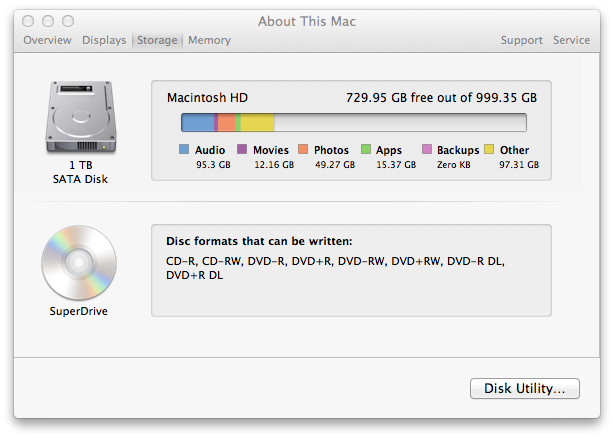Launch Disk Utility with the button
614x438 pixels.
click(524, 388)
